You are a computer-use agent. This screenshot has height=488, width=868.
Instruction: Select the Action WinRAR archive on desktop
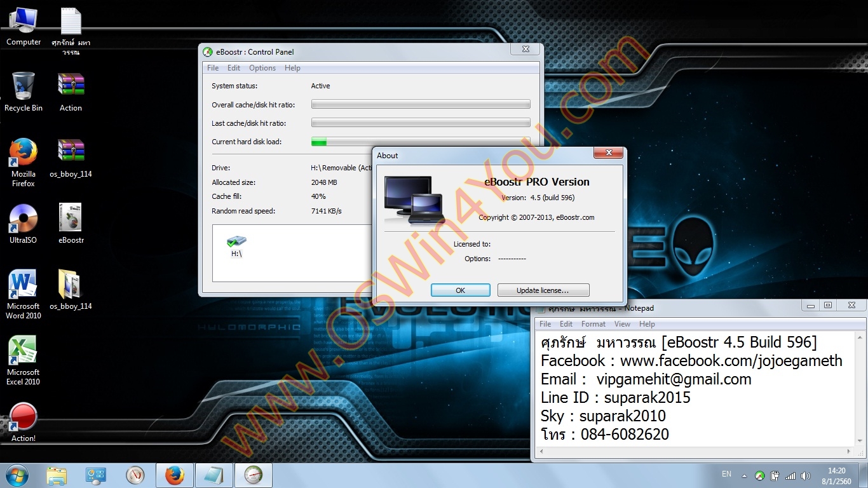point(71,91)
